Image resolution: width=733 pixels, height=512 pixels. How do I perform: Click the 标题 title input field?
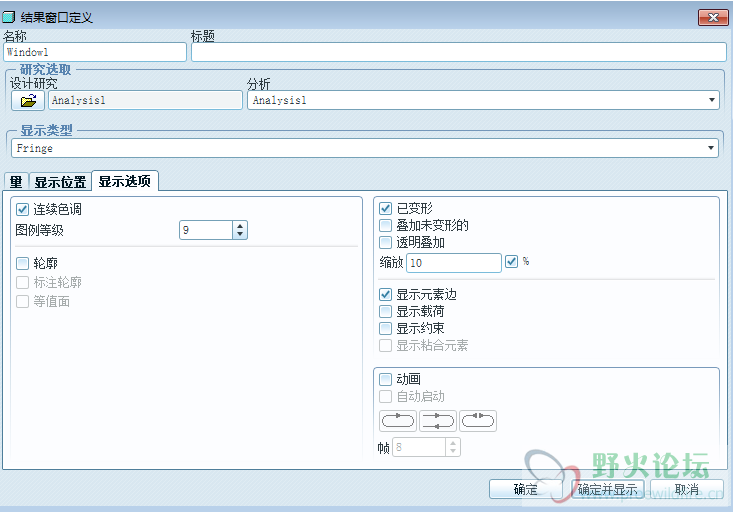tap(459, 52)
